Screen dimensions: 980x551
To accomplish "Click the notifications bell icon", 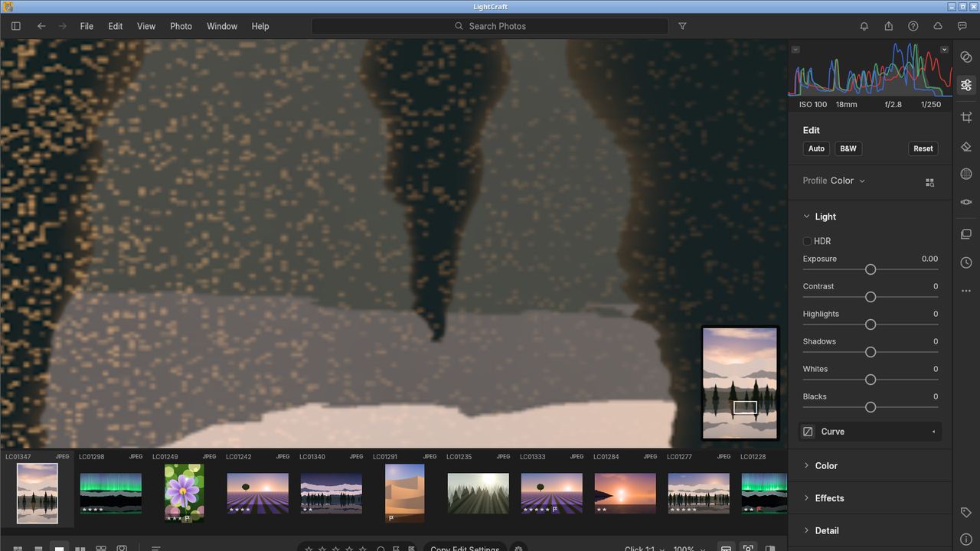I will [x=864, y=26].
